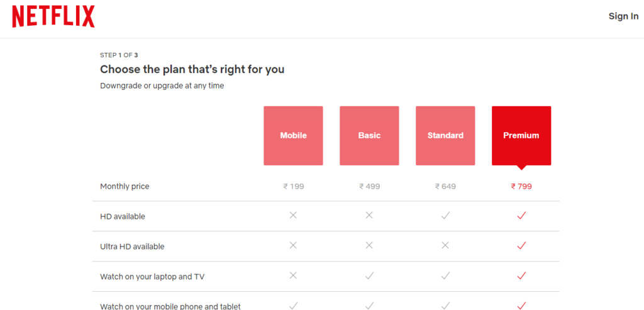Click HD available checkmark under Standard

pos(445,215)
